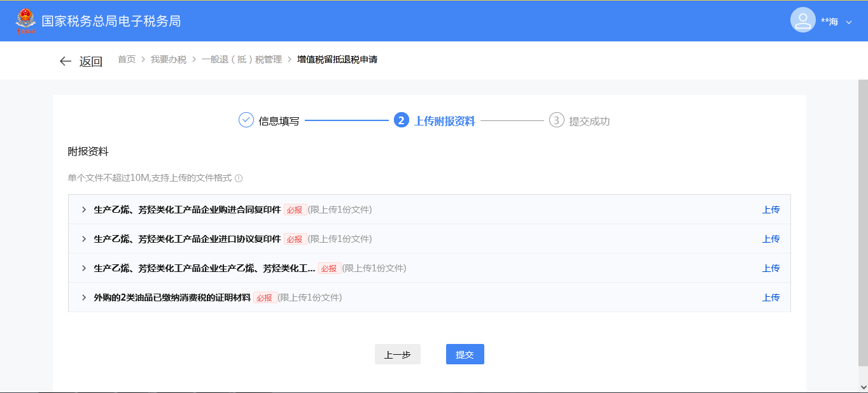Expand the truncated 生产乙烯、芳烃类化工... row
Viewport: 868px width, 393px height.
[x=83, y=268]
